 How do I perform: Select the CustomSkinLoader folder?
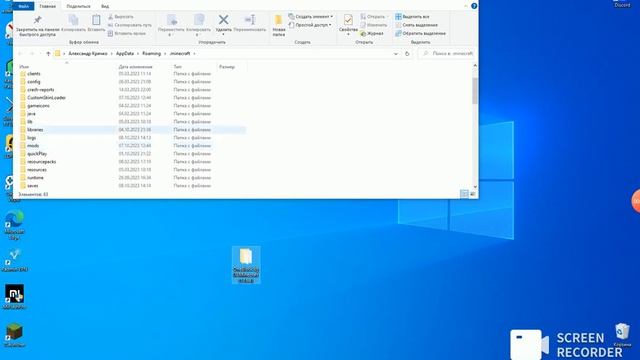coord(46,98)
